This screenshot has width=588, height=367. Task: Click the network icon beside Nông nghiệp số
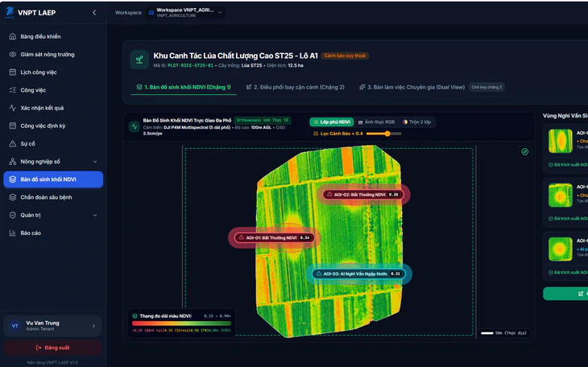pos(12,162)
